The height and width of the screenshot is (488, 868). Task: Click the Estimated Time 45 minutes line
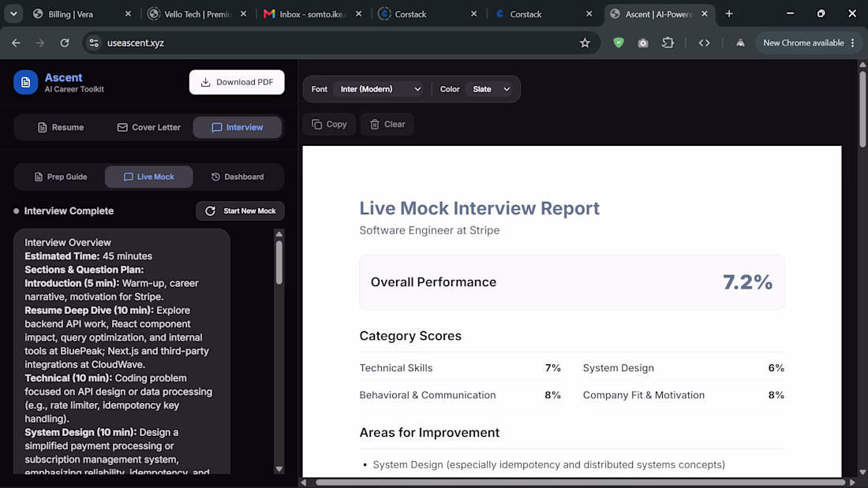[x=88, y=256]
